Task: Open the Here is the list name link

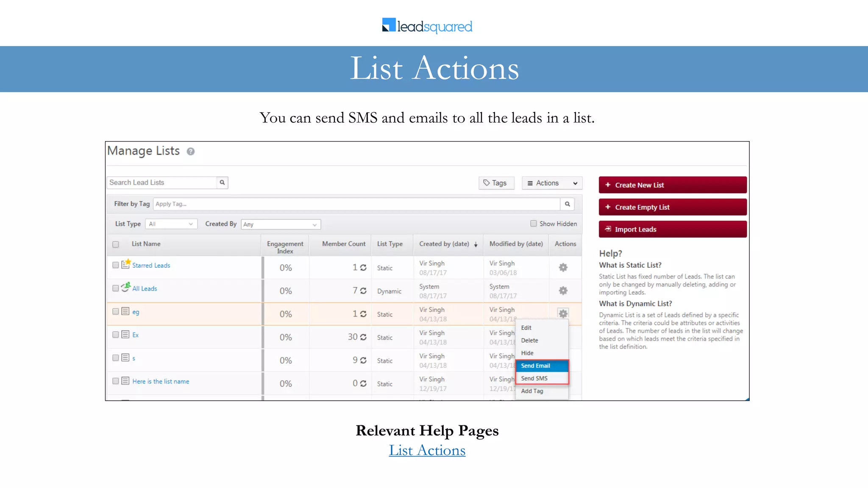Action: [x=161, y=382]
